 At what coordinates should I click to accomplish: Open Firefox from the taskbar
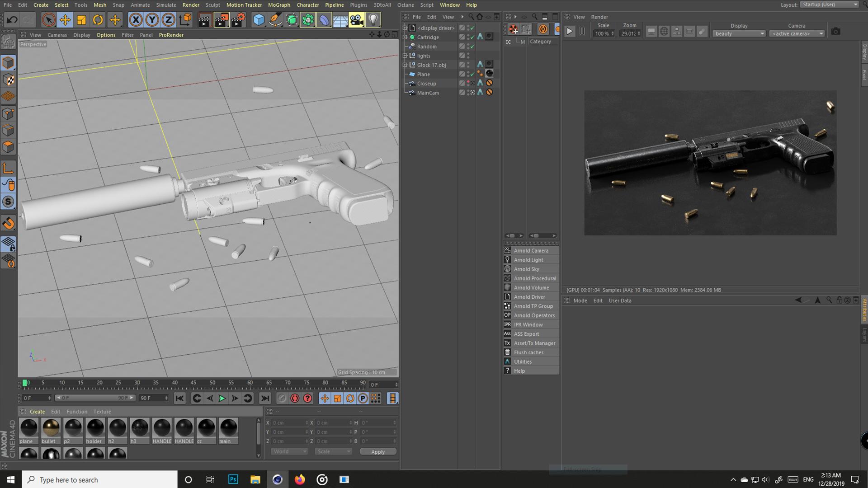pyautogui.click(x=300, y=479)
